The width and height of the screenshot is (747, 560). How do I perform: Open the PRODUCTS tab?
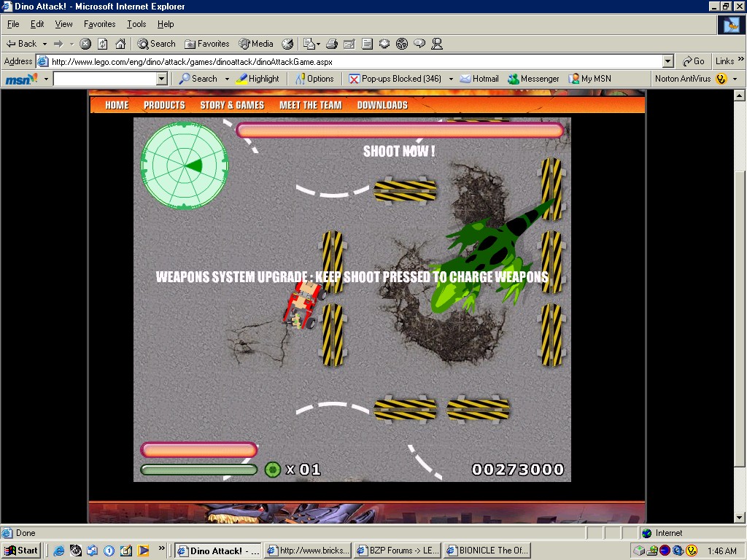tap(164, 105)
